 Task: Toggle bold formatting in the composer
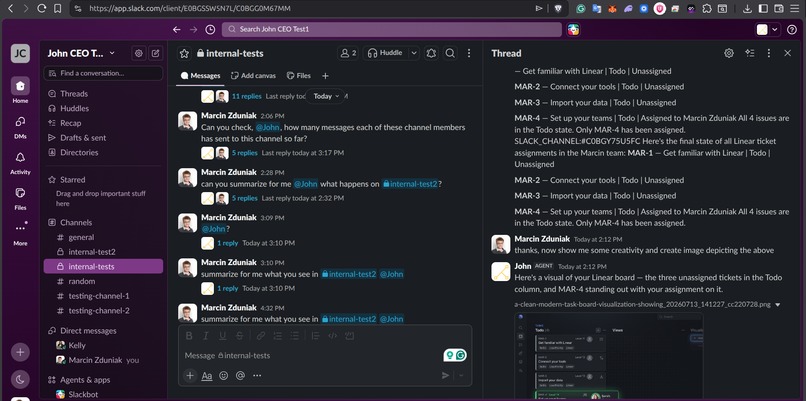(x=189, y=336)
